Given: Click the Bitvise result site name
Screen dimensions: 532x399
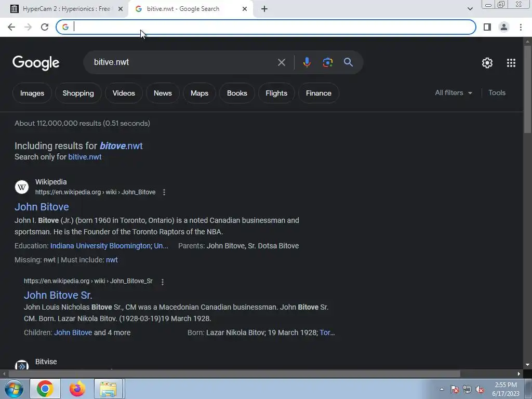Looking at the screenshot, I should click(46, 362).
